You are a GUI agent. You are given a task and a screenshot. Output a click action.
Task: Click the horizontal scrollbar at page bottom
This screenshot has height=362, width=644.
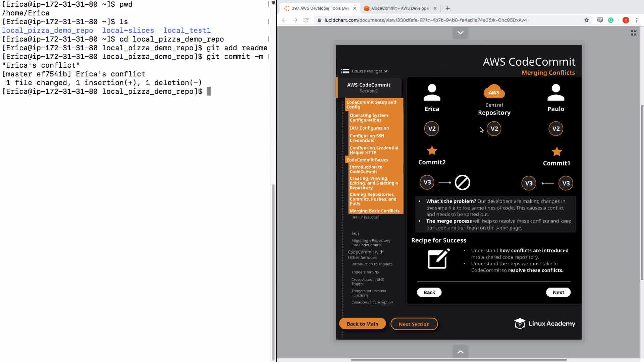coord(459,360)
